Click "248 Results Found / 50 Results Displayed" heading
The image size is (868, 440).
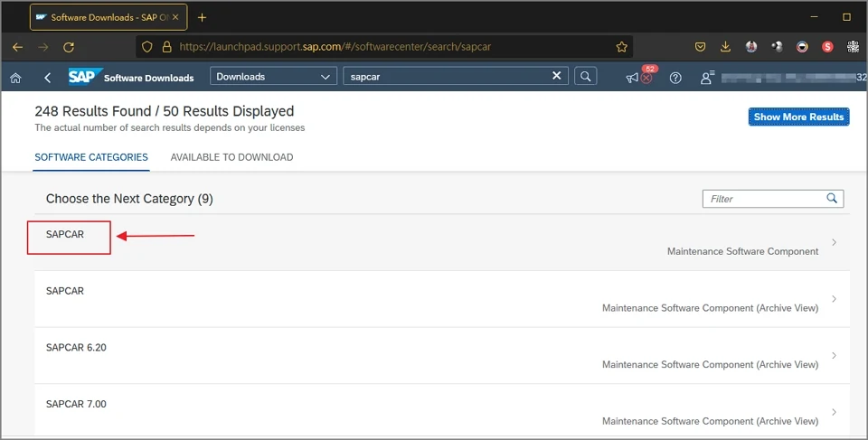(x=165, y=111)
